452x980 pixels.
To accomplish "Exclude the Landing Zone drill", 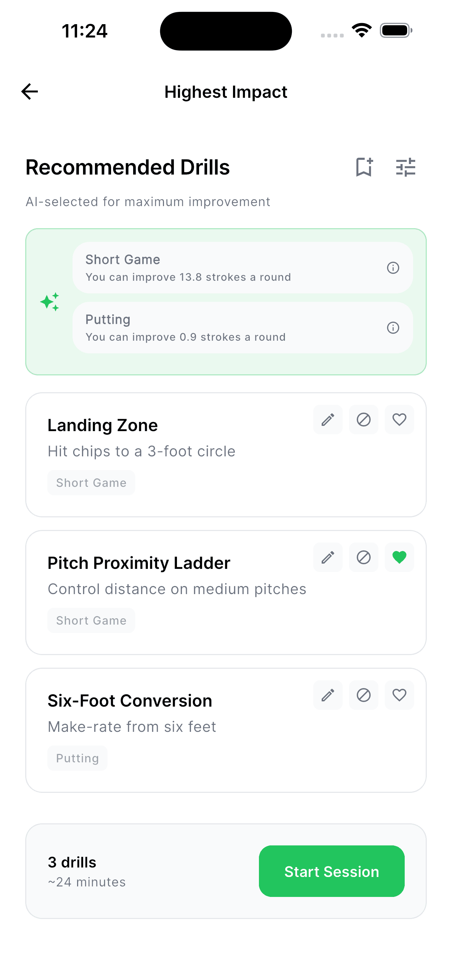I will 363,420.
